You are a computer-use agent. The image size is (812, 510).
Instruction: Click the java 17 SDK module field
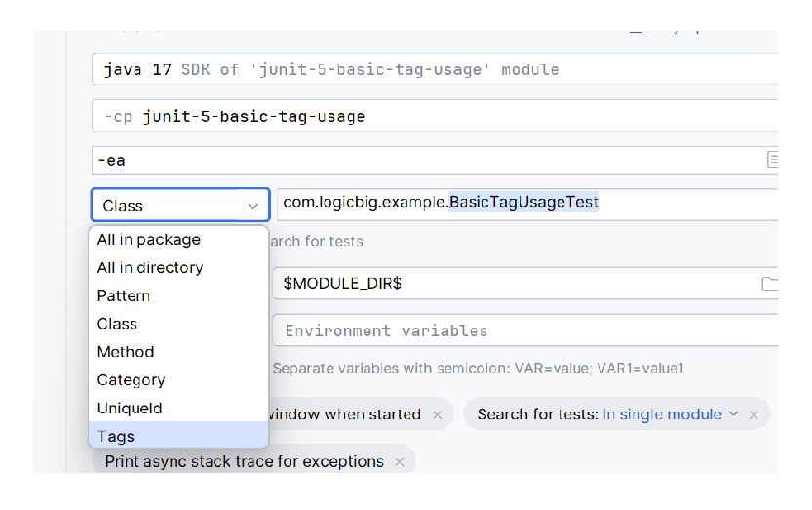[429, 70]
